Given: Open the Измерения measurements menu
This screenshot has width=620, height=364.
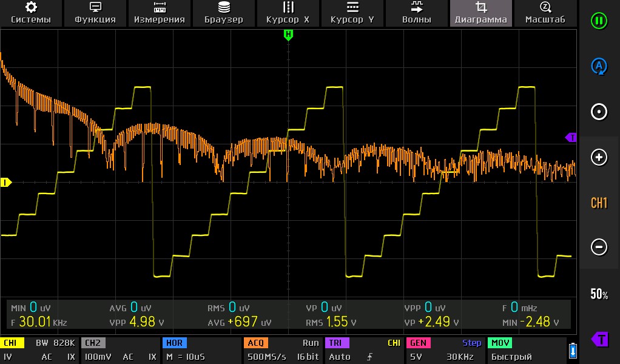Looking at the screenshot, I should pos(160,13).
